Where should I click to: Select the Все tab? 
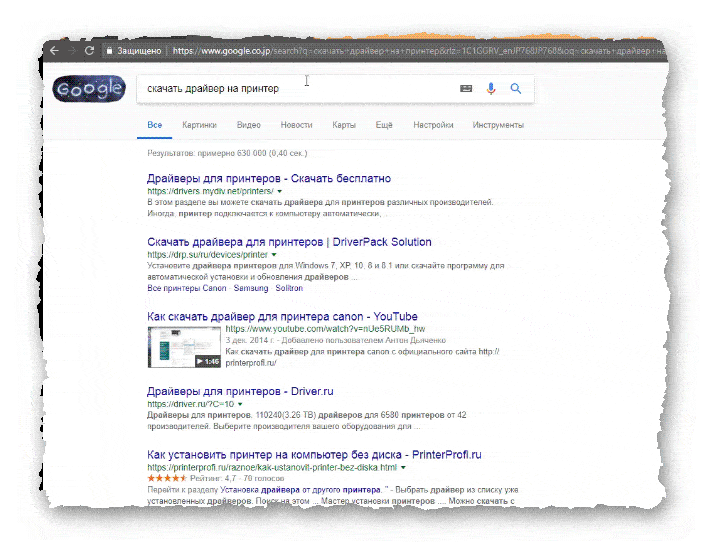[x=154, y=125]
